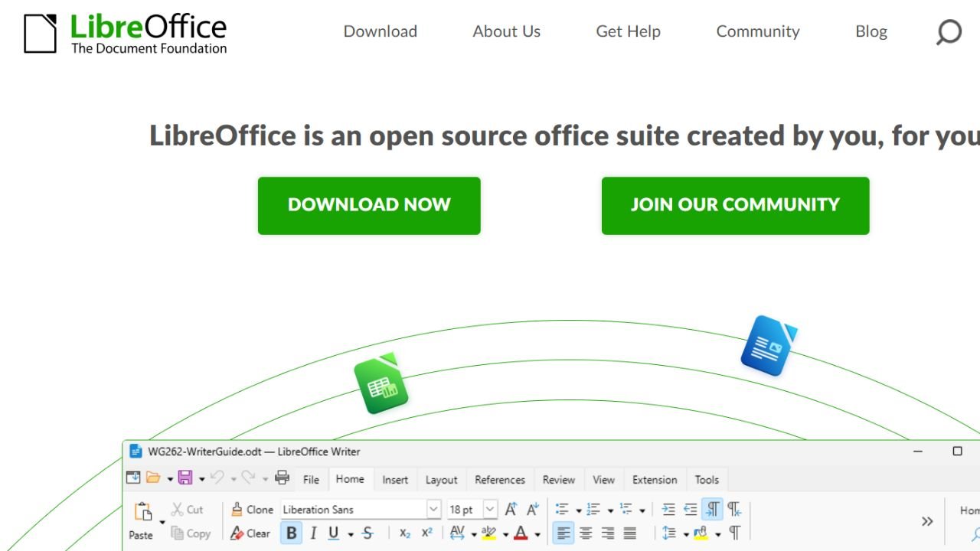Viewport: 980px width, 551px height.
Task: Click the JOIN OUR COMMUNITY button
Action: (x=736, y=206)
